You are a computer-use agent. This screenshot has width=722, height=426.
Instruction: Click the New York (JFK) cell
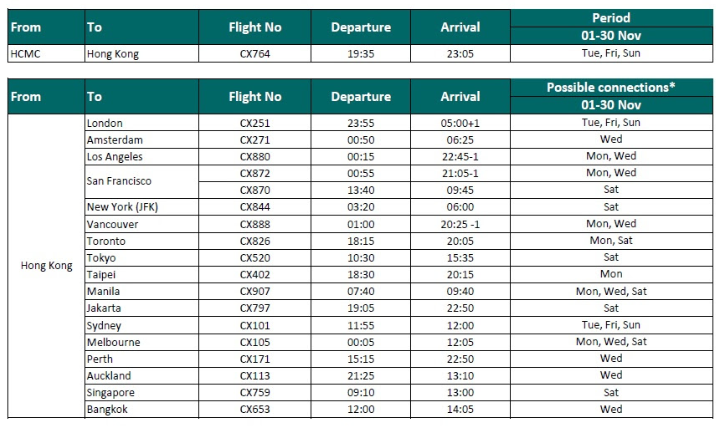click(x=141, y=207)
